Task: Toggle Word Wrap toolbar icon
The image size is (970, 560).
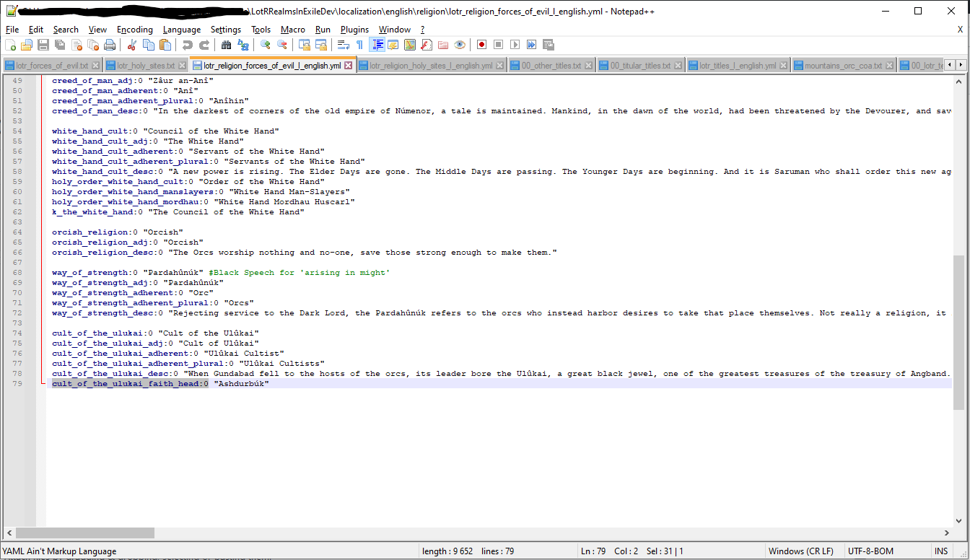Action: (344, 45)
